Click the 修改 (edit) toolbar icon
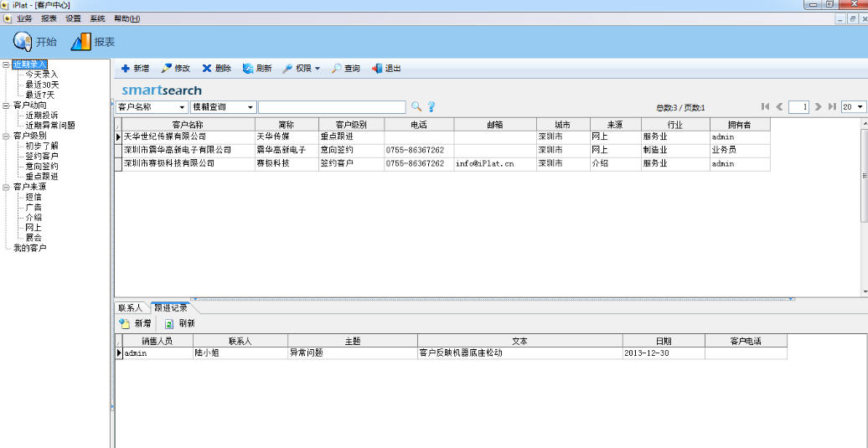 pyautogui.click(x=167, y=69)
